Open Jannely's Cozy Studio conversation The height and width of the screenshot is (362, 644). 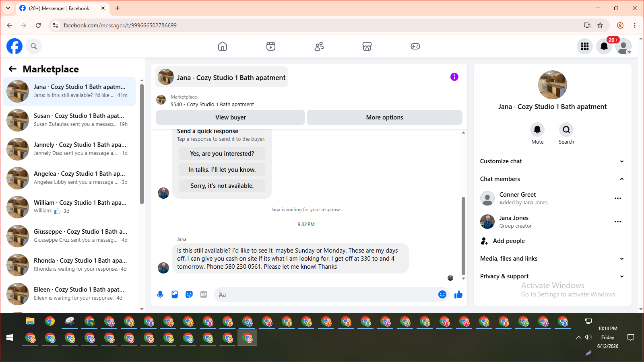tap(70, 149)
